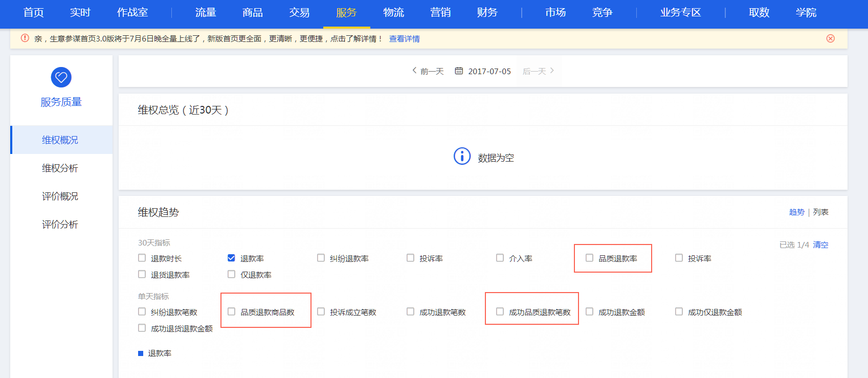Open the 竞争 top menu
Viewport: 868px width, 378px height.
(x=602, y=12)
